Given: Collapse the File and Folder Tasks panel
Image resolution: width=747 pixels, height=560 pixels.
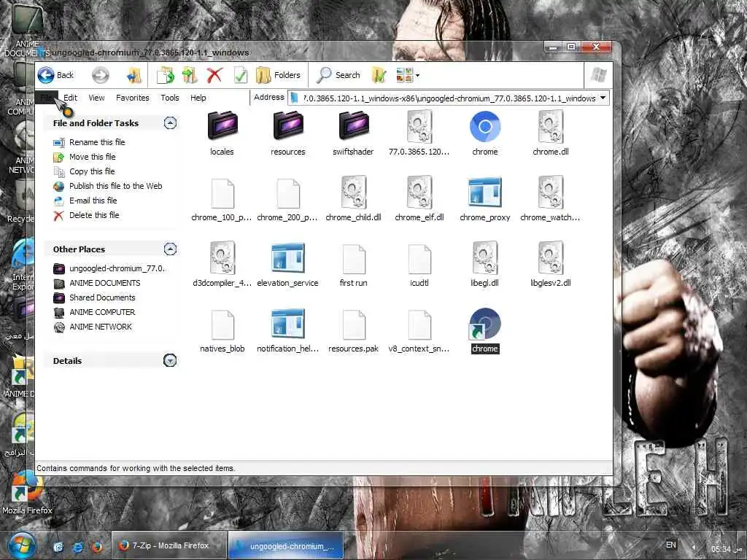Looking at the screenshot, I should click(170, 123).
